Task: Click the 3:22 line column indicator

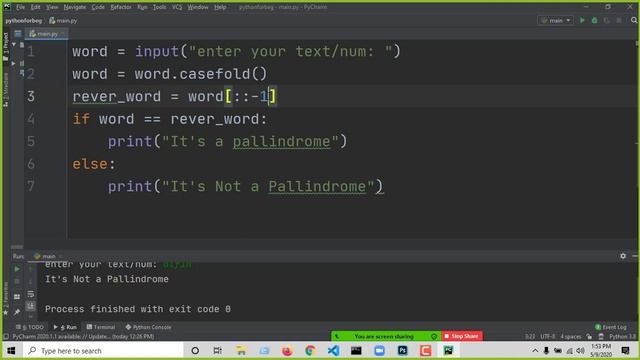Action: (x=530, y=336)
